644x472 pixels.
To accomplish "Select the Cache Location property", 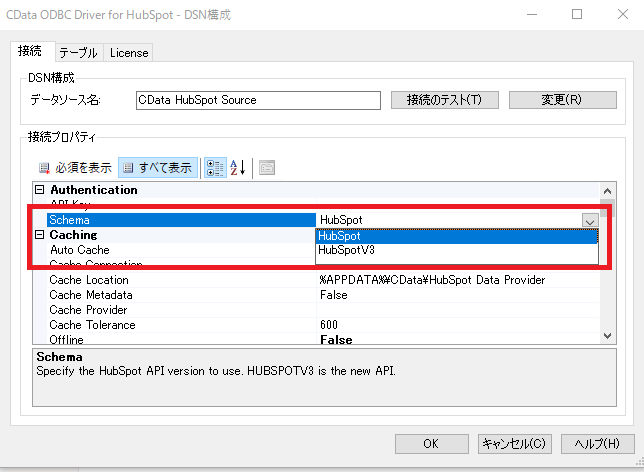I will click(x=181, y=280).
